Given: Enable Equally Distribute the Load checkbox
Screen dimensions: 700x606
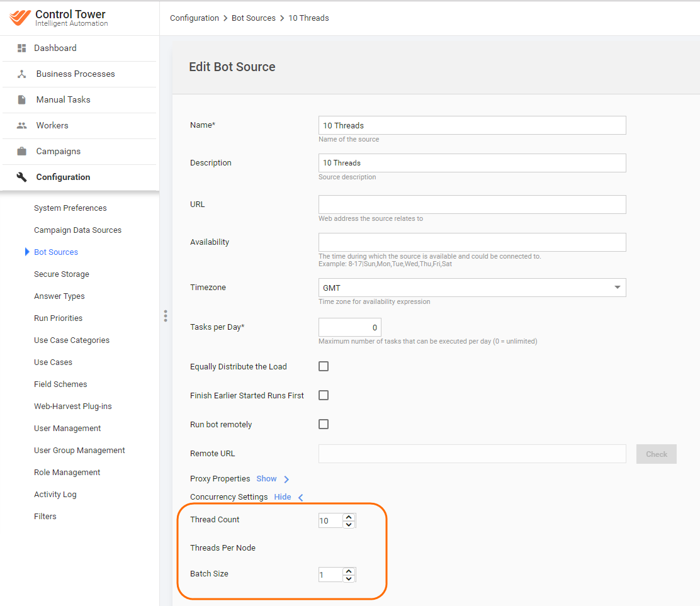Looking at the screenshot, I should (x=324, y=366).
